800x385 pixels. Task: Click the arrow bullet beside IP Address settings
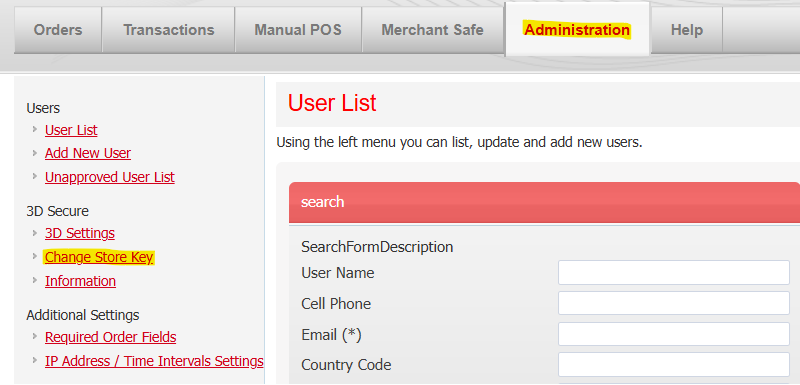point(35,361)
